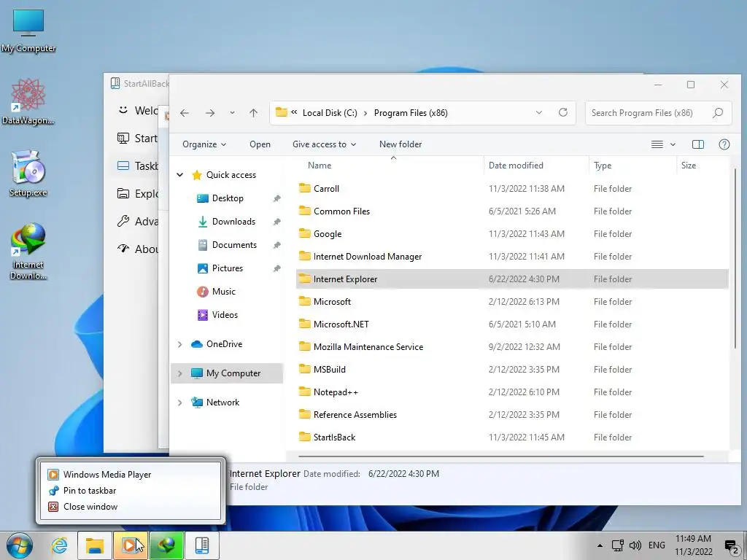Screen dimensions: 747x560
Task: Select Downloads in Quick access
Action: [233, 222]
